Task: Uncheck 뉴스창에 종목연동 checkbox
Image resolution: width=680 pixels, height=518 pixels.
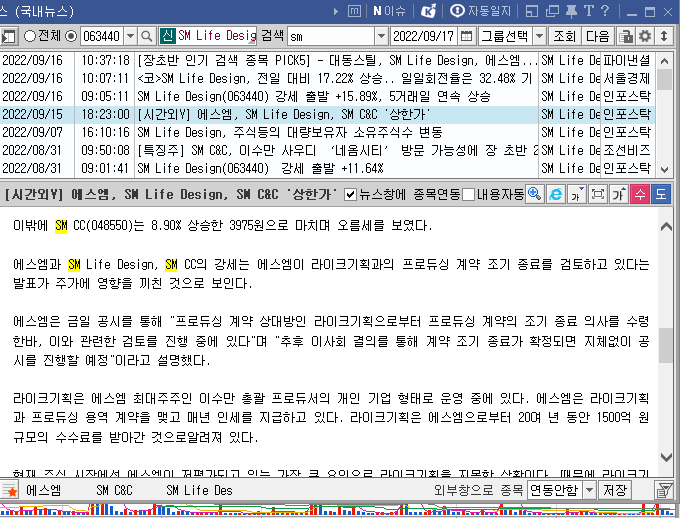Action: click(x=350, y=195)
